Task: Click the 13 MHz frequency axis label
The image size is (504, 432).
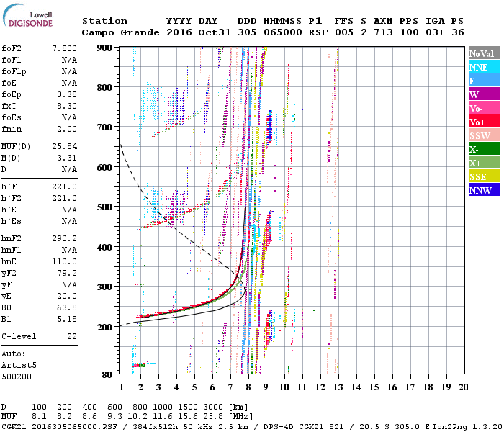Action: [338, 387]
